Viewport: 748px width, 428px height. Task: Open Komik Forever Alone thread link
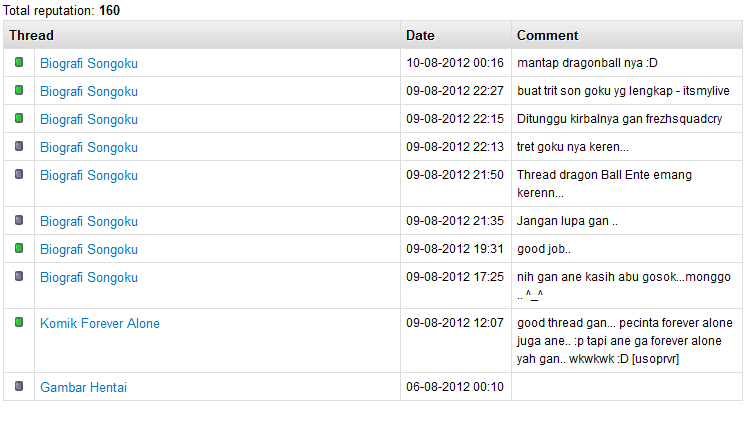click(x=100, y=324)
